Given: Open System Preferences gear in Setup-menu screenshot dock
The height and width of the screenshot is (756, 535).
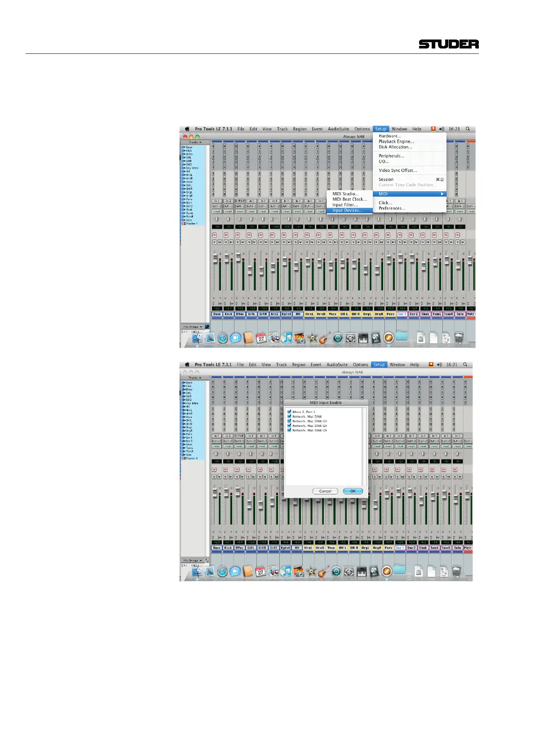Looking at the screenshot, I should [350, 338].
